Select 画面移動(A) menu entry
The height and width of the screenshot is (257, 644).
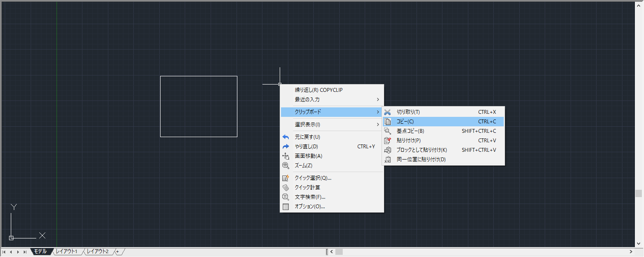[331, 156]
